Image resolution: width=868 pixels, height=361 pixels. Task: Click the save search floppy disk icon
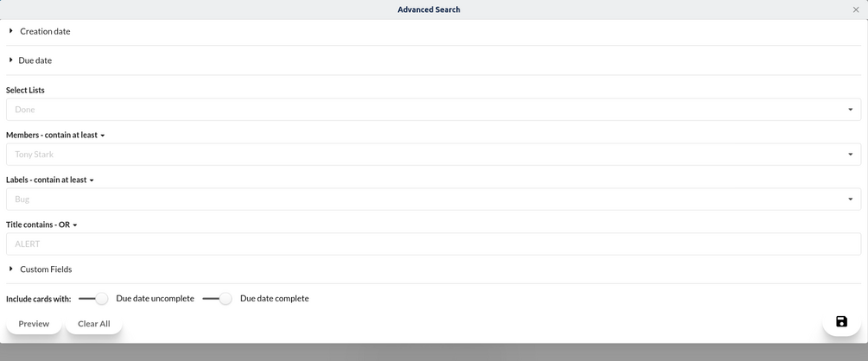coord(841,322)
